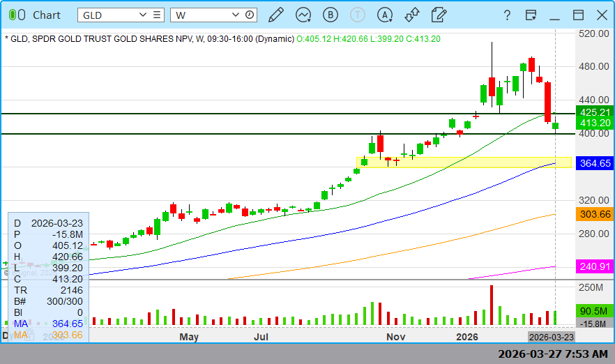The image size is (615, 364).
Task: Click the D 2026-03-23 row in data box
Action: pos(49,223)
